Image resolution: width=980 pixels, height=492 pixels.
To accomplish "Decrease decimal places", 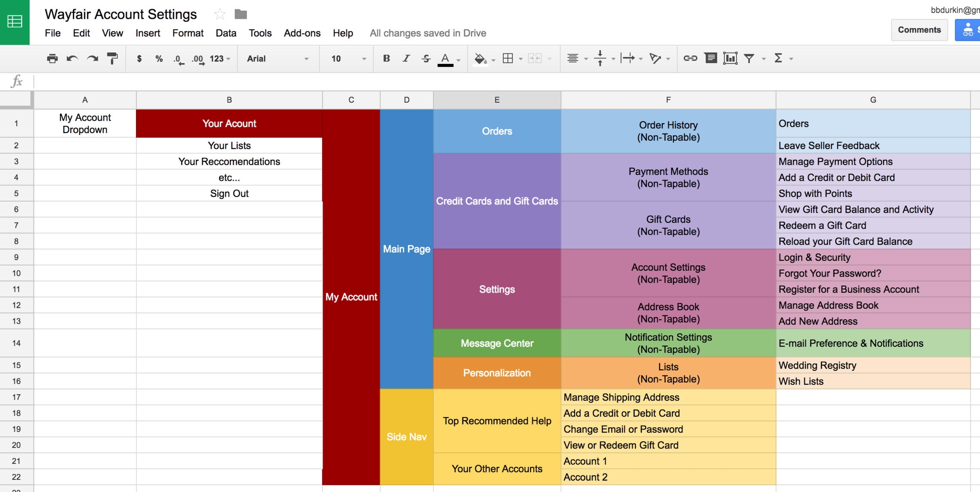I will (178, 59).
